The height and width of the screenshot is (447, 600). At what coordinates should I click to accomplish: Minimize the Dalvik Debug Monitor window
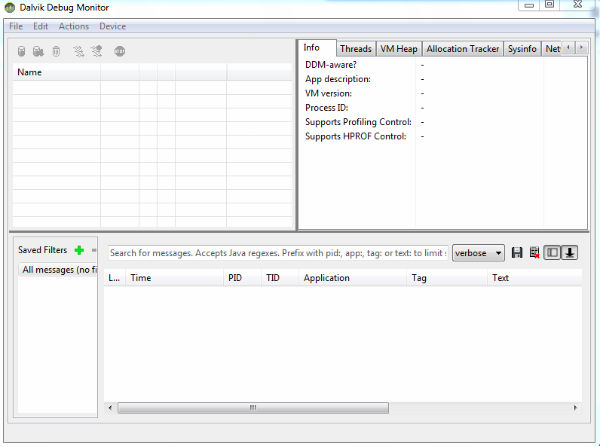pyautogui.click(x=529, y=5)
